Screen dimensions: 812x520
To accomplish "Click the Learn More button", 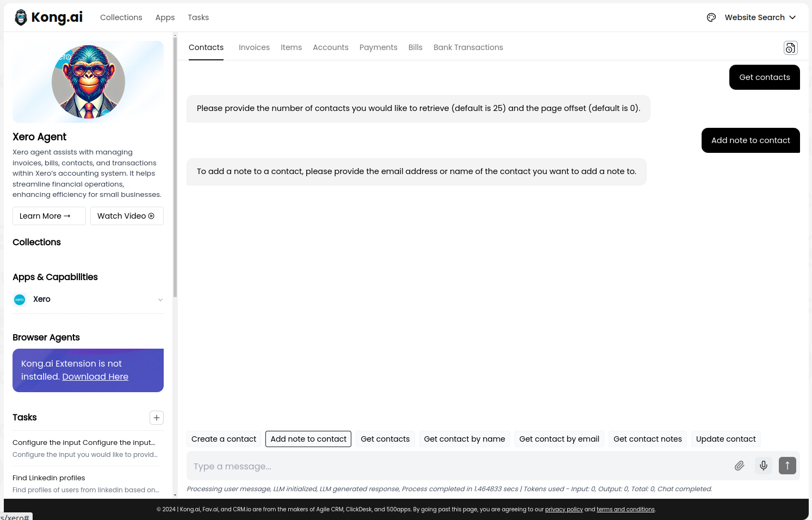I will pos(49,216).
